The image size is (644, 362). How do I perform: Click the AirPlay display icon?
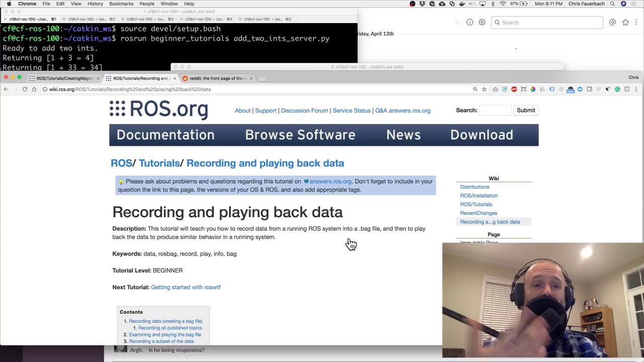482,4
